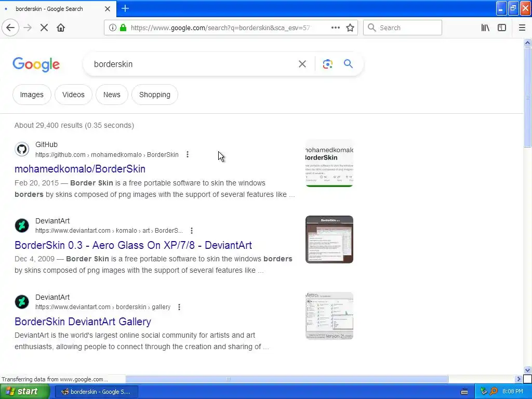532x399 pixels.
Task: Open the Library bookshelf icon
Action: (x=485, y=28)
